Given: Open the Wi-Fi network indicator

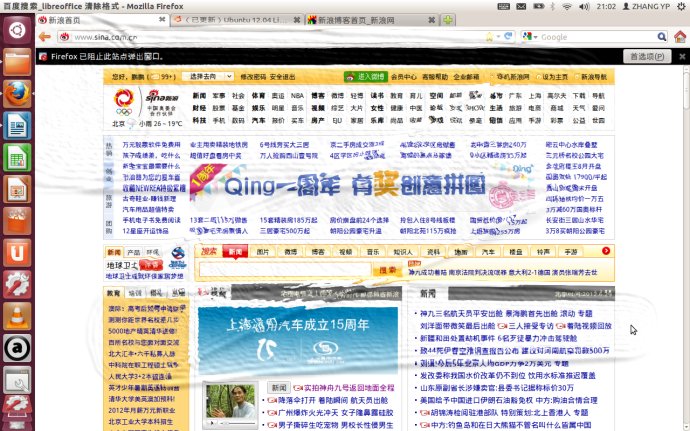Looking at the screenshot, I should coord(567,6).
